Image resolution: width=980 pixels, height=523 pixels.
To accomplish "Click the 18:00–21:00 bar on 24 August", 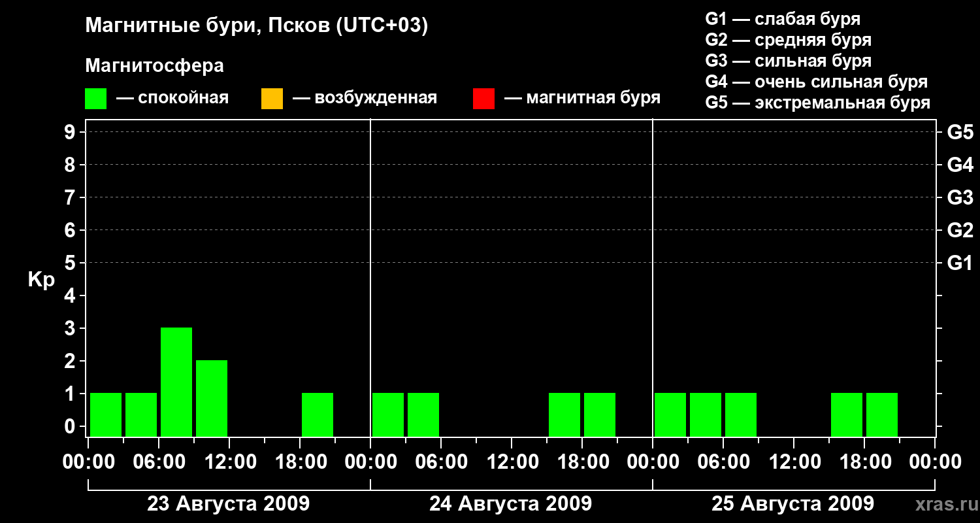I will coord(600,414).
